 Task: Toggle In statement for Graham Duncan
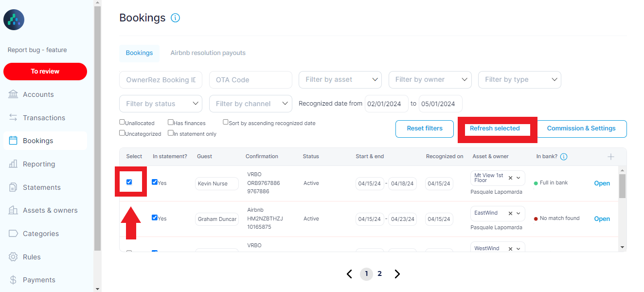(x=155, y=218)
